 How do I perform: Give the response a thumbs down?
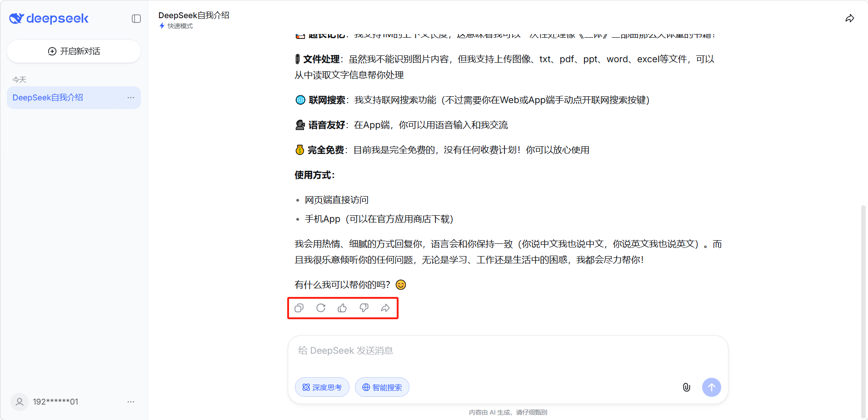pyautogui.click(x=364, y=308)
